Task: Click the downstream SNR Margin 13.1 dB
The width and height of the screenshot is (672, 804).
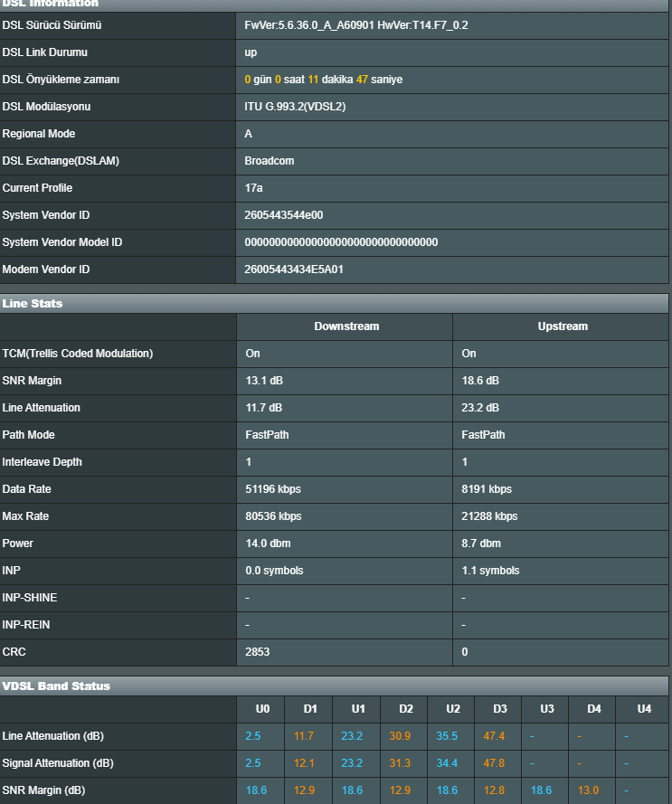Action: 264,381
